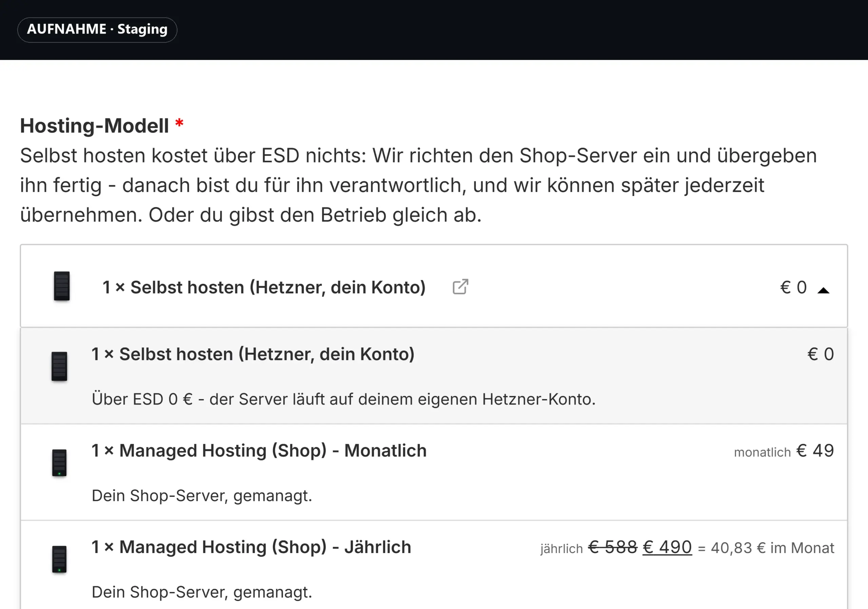Screen dimensions: 868x609
Task: Choose Managed Hosting (Shop) - Jährlich option
Action: pyautogui.click(x=434, y=565)
